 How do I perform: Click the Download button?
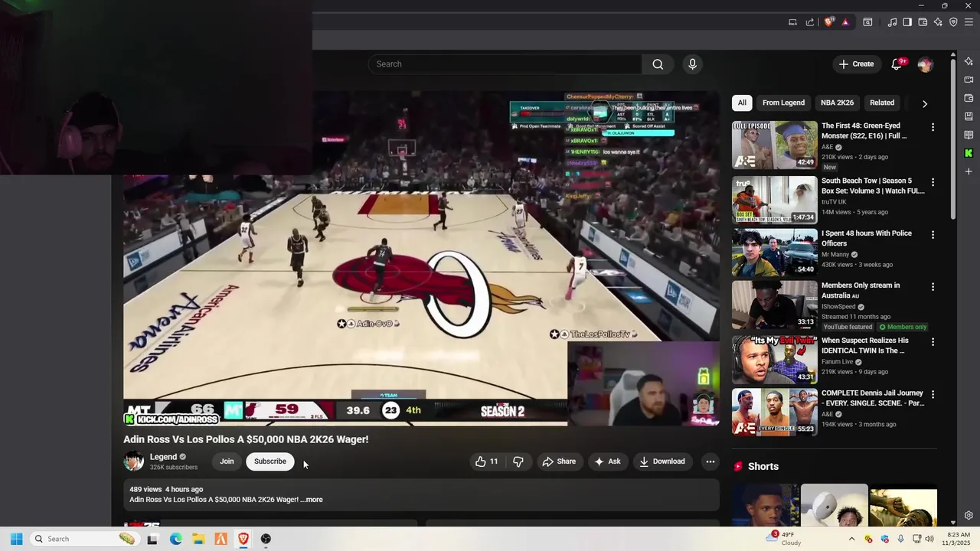coord(662,461)
